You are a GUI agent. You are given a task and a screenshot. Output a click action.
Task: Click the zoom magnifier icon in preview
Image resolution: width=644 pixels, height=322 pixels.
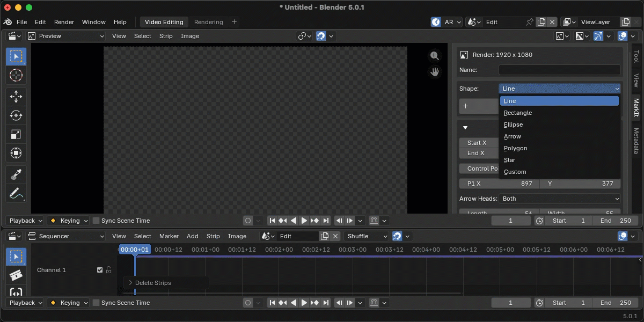[435, 56]
